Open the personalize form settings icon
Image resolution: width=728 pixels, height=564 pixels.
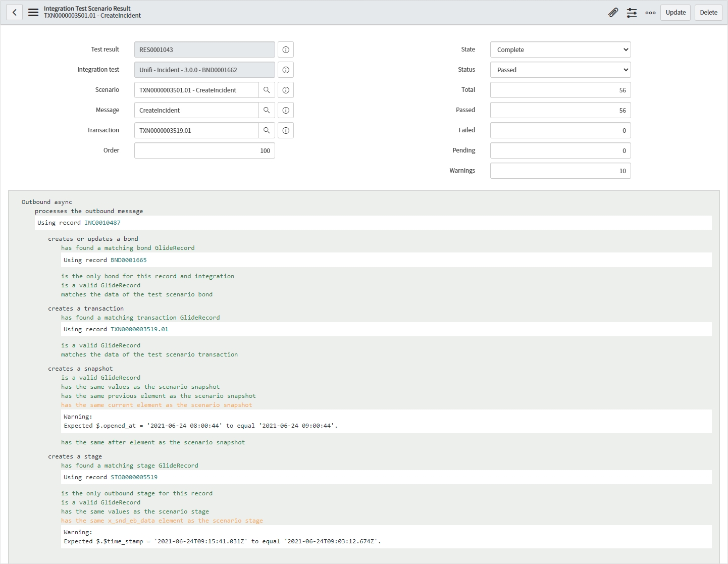[632, 13]
